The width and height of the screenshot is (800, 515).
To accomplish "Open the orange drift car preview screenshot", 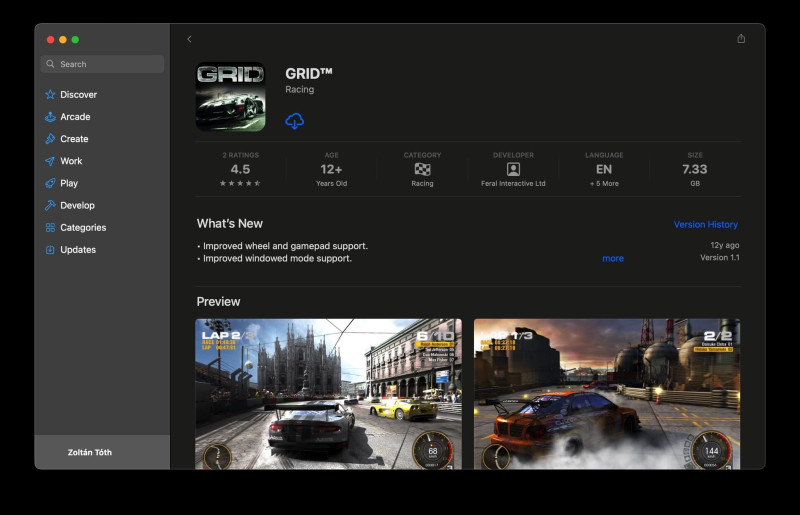I will click(607, 394).
